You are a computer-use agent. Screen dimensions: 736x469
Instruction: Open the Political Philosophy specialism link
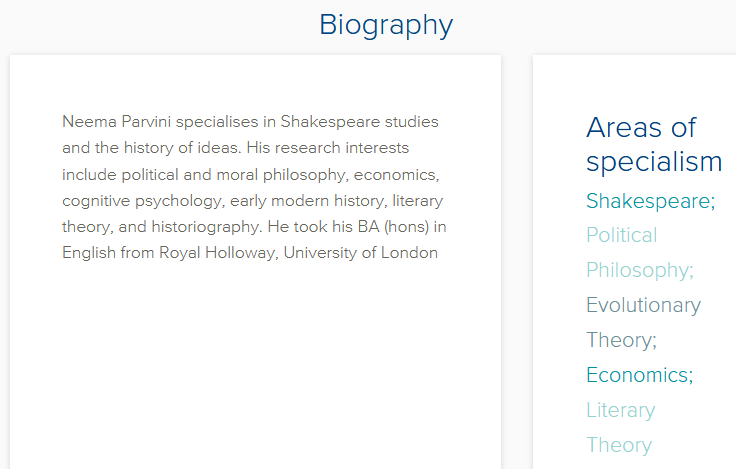coord(621,236)
